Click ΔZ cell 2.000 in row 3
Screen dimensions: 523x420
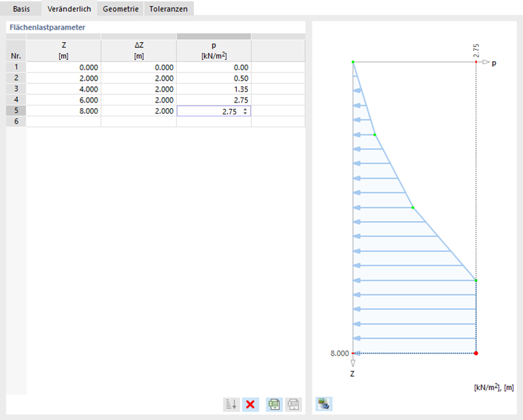[x=139, y=89]
